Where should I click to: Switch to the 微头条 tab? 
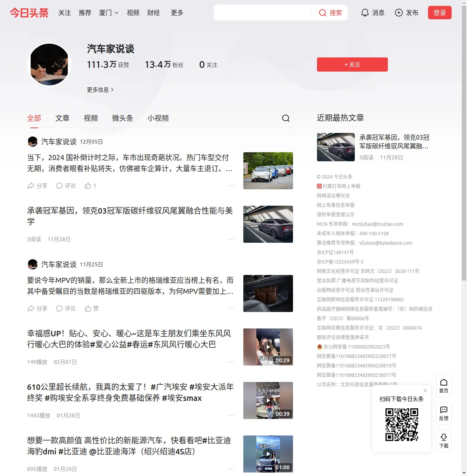pyautogui.click(x=122, y=118)
